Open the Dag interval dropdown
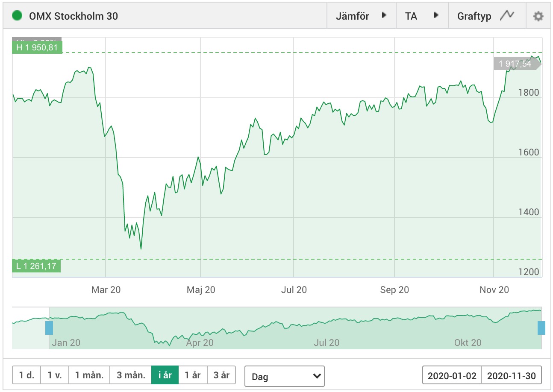The height and width of the screenshot is (392, 553). pyautogui.click(x=284, y=376)
